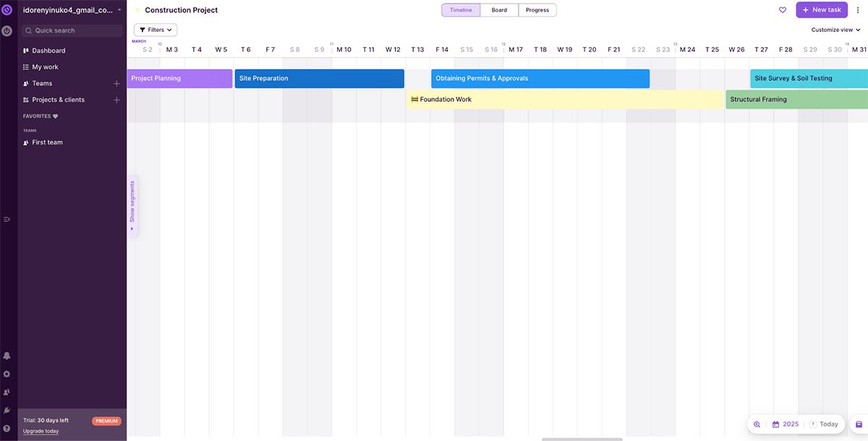Click the integrations plug icon in sidebar

click(7, 411)
